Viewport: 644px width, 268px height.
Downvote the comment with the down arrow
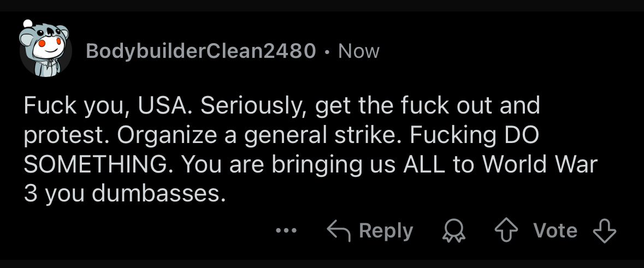(604, 231)
